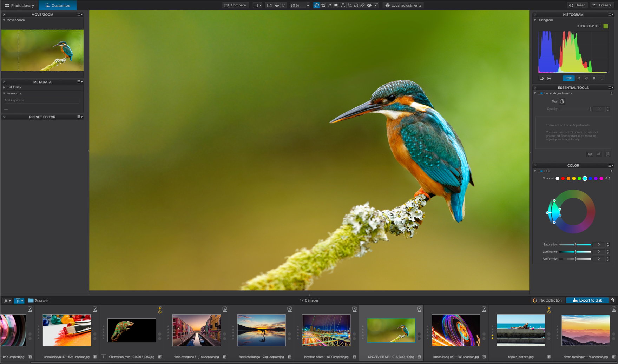Select the red HSL channel swatch
Screen dimensions: 618x364
(563, 178)
